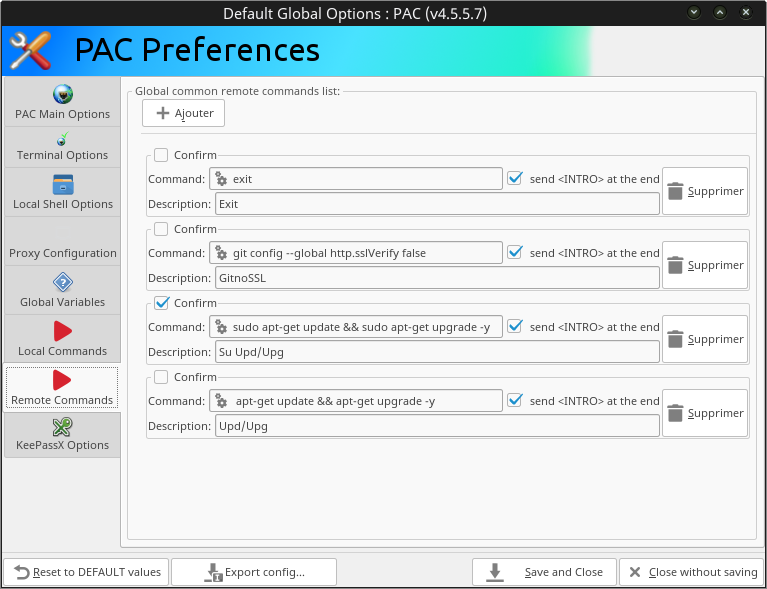Click the red play icon above Remote Commands
767x589 pixels.
pyautogui.click(x=62, y=380)
